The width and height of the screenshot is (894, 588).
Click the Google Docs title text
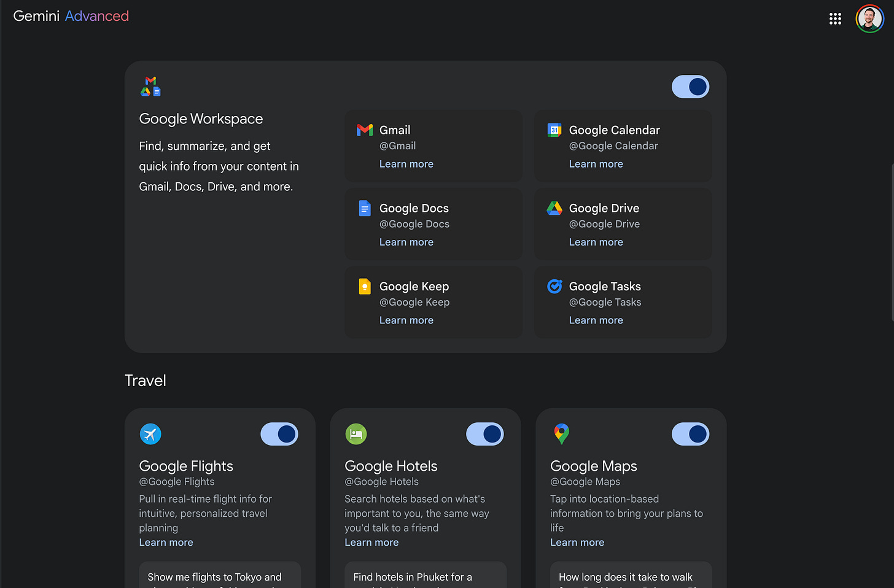pos(414,208)
